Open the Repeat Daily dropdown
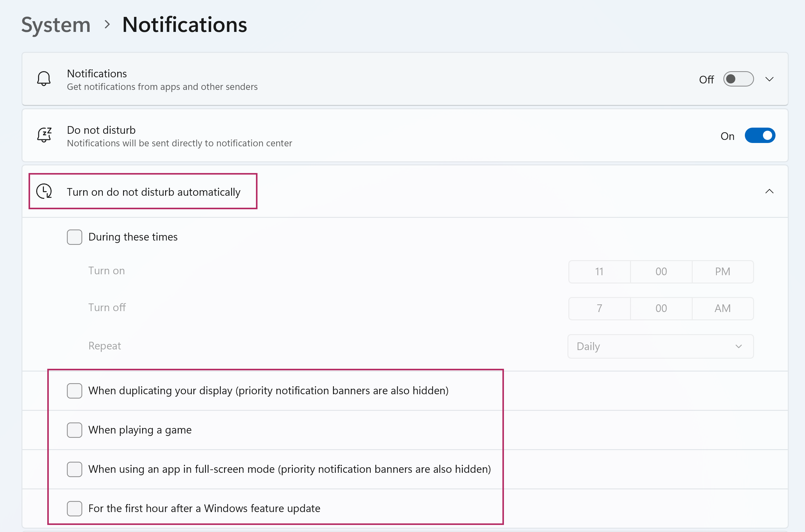 (660, 346)
